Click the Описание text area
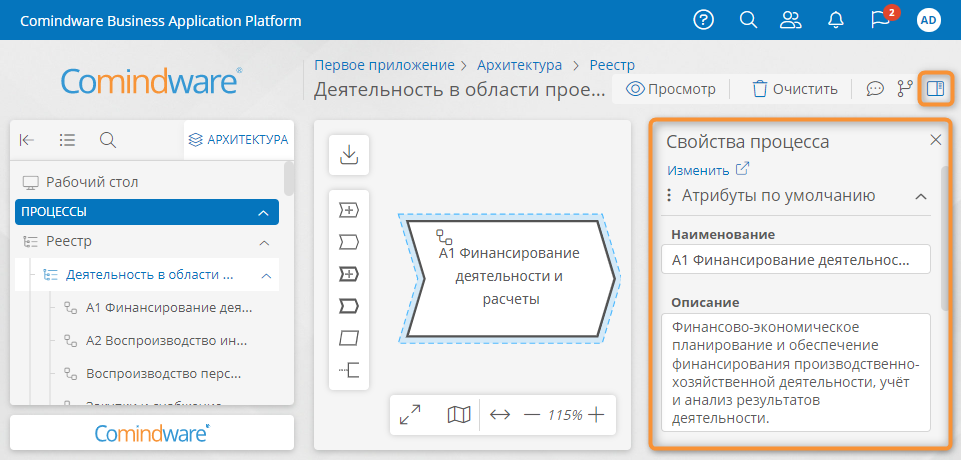This screenshot has height=460, width=961. (x=796, y=372)
